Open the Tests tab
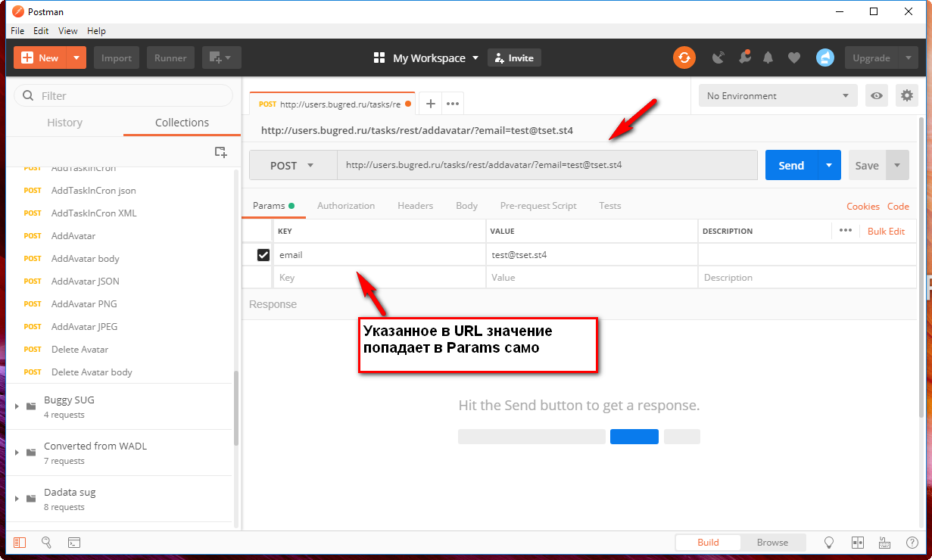Viewport: 932px width, 560px height. tap(609, 206)
